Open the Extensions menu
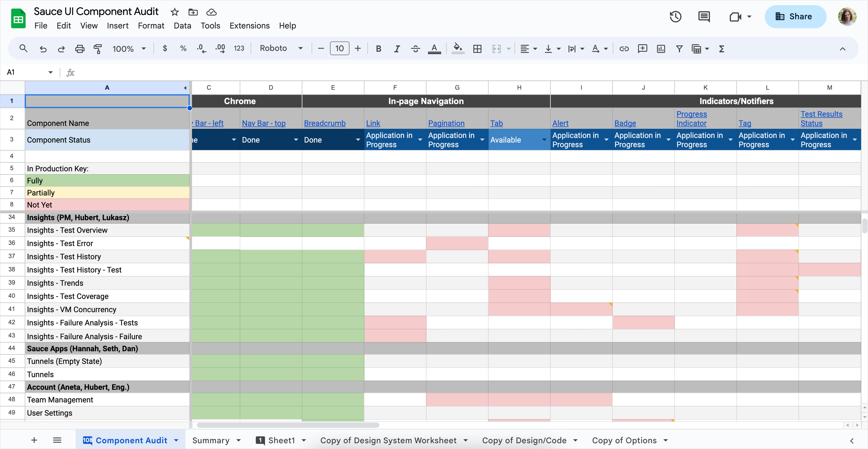Image resolution: width=868 pixels, height=449 pixels. [x=249, y=26]
